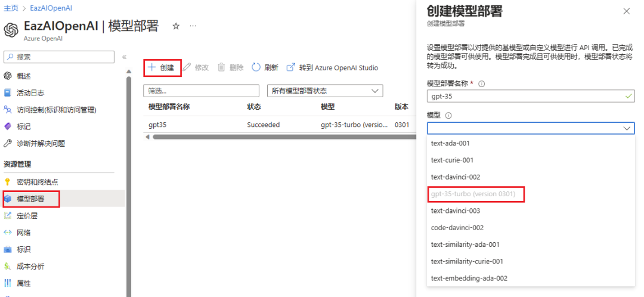The height and width of the screenshot is (297, 644).
Task: Select the gpt35 deployment row name
Action: [x=157, y=125]
